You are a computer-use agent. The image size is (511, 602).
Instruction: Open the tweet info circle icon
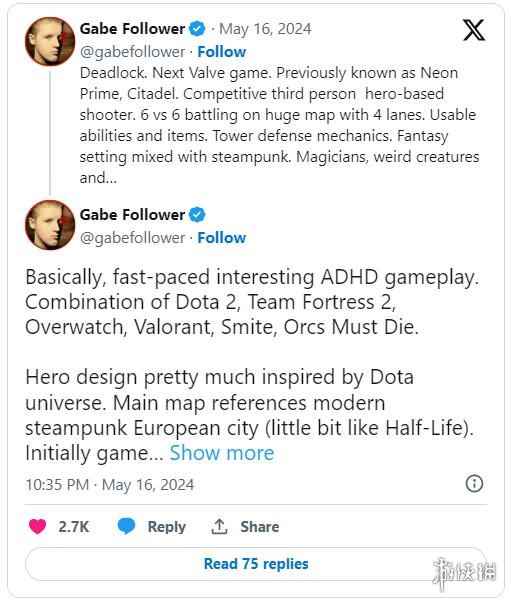coord(474,483)
